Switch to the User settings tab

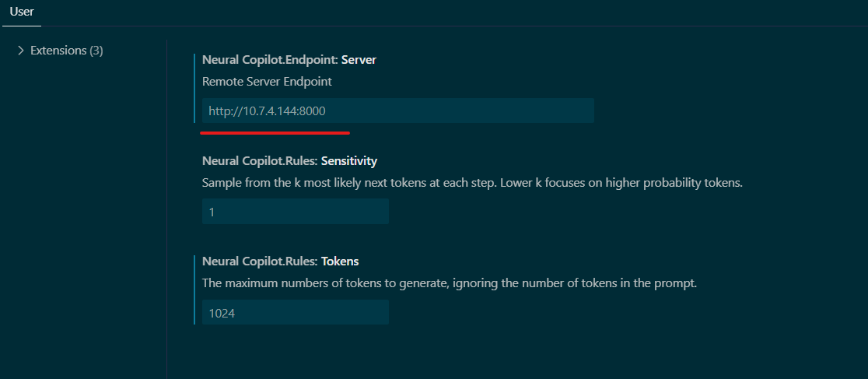click(x=21, y=12)
